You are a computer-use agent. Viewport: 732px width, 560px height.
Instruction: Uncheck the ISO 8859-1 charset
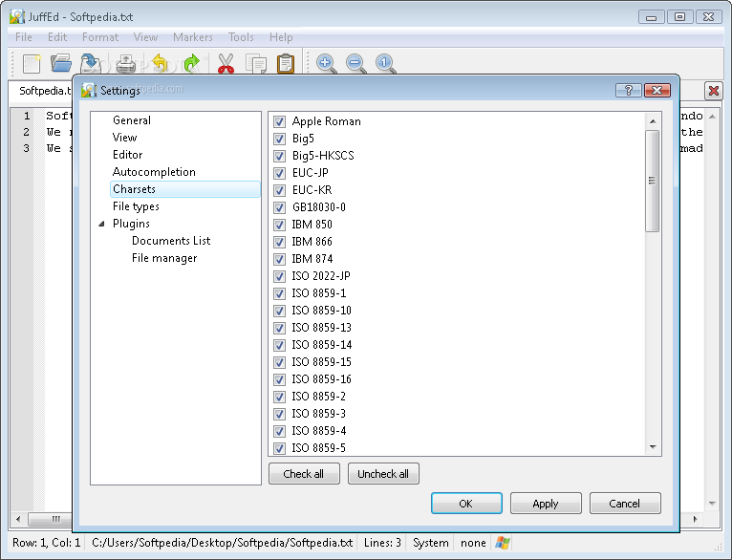point(279,294)
